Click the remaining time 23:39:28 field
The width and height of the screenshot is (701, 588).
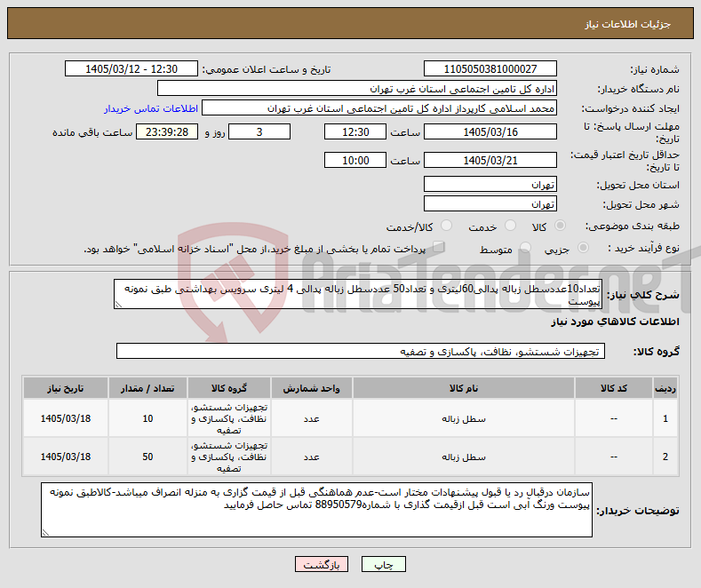167,131
